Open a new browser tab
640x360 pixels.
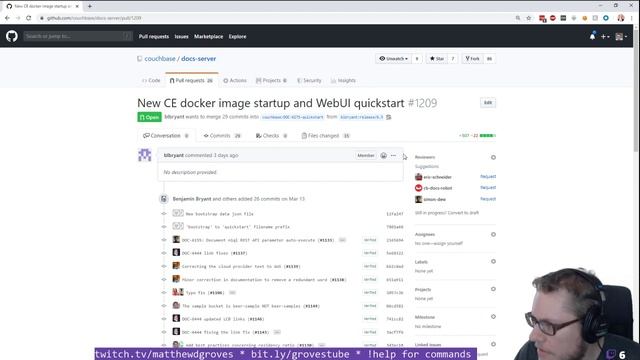89,6
